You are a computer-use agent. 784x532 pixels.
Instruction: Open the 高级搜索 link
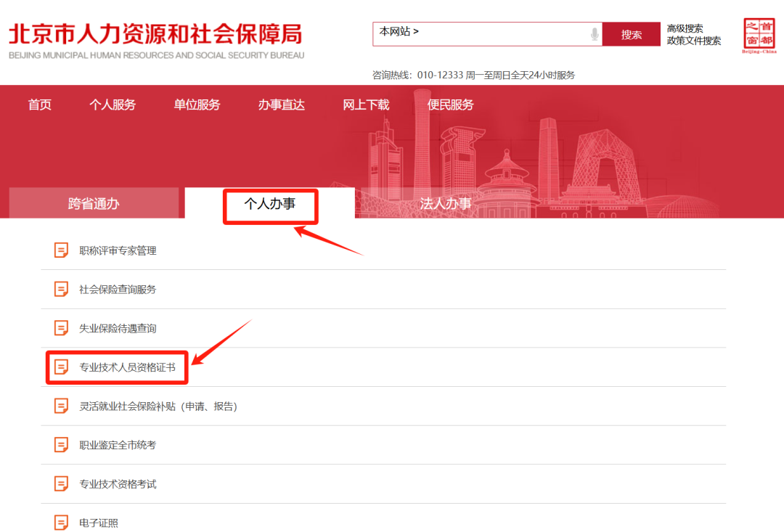(x=685, y=28)
